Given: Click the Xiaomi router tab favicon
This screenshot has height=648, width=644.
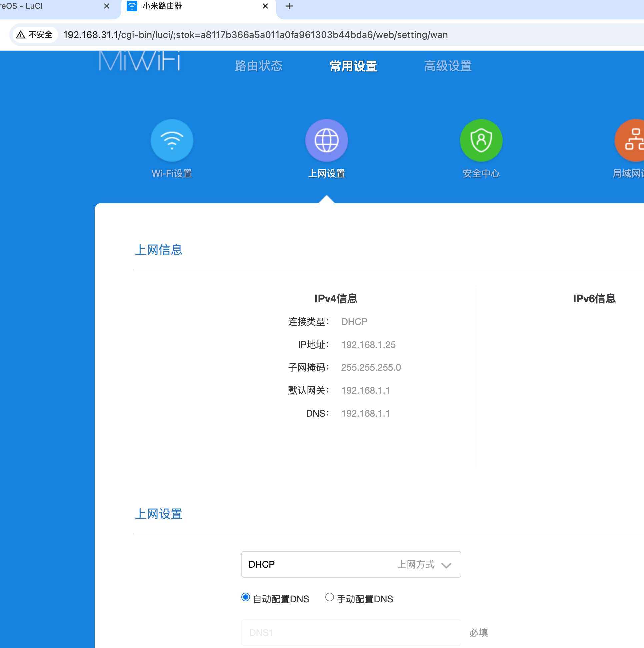Looking at the screenshot, I should pos(132,6).
